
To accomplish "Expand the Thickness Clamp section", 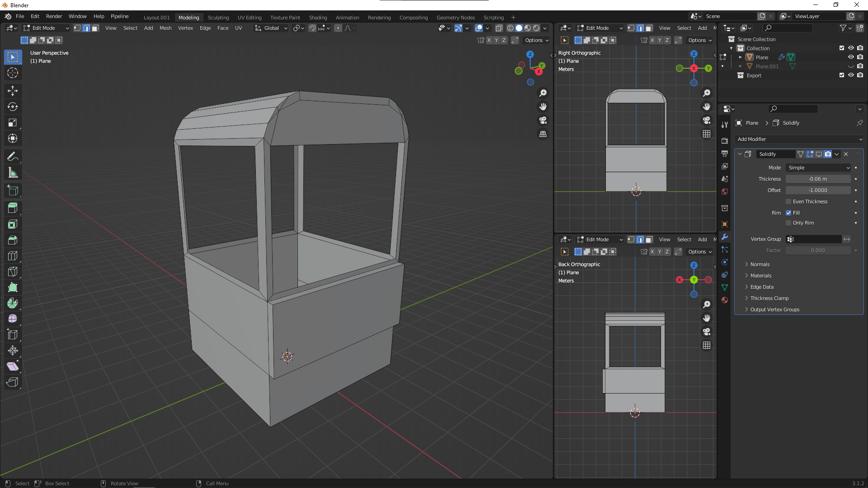I will click(769, 298).
